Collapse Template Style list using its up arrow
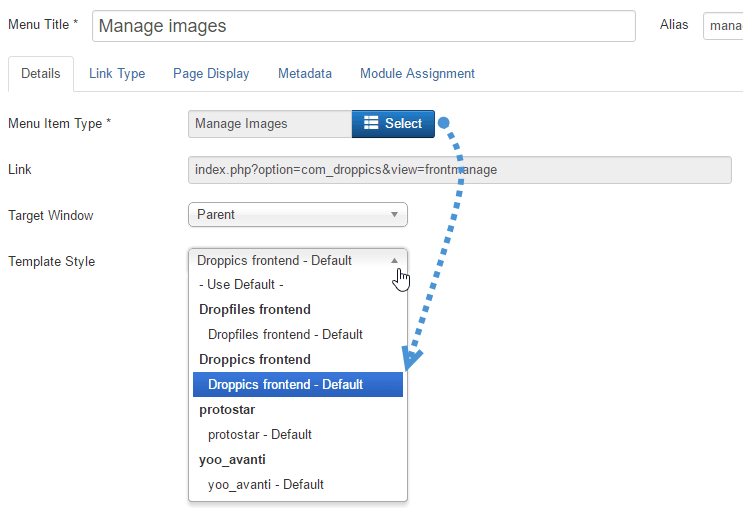The width and height of the screenshot is (743, 511). pyautogui.click(x=394, y=260)
